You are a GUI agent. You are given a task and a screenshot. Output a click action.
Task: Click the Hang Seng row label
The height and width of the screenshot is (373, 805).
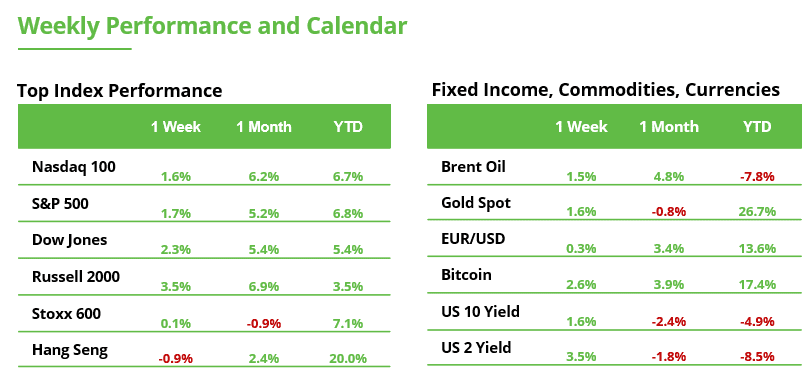tap(70, 350)
